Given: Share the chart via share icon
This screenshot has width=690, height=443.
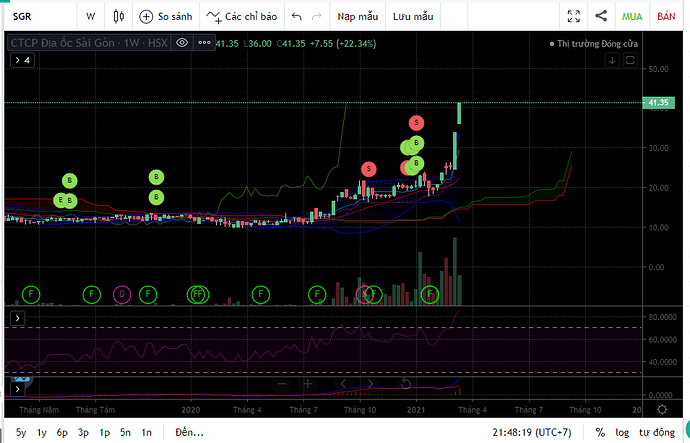Looking at the screenshot, I should 601,16.
